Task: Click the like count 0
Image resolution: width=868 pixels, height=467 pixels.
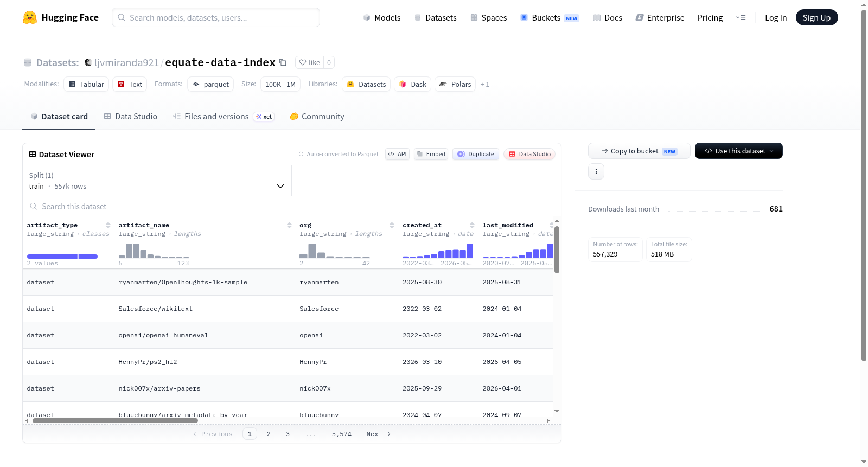Action: click(x=329, y=62)
